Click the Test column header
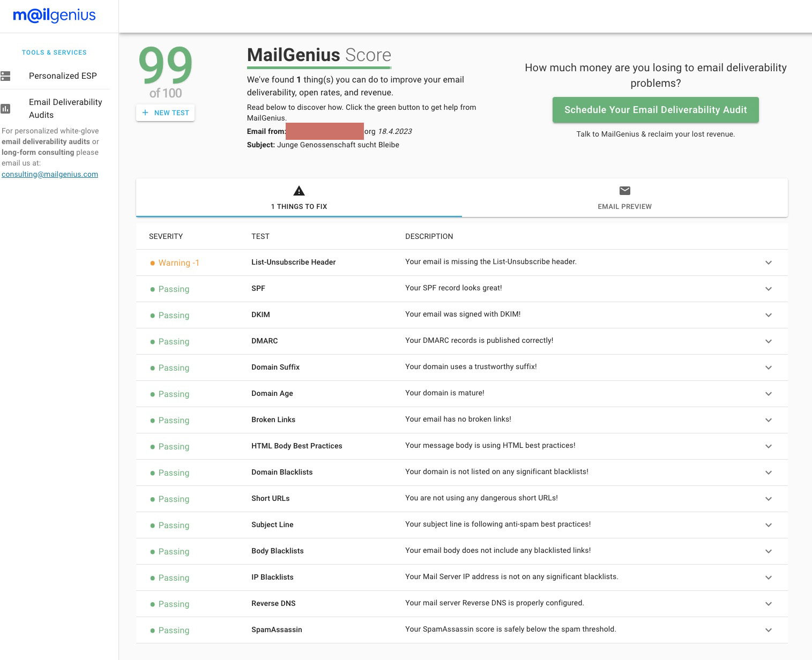This screenshot has height=660, width=812. click(260, 236)
